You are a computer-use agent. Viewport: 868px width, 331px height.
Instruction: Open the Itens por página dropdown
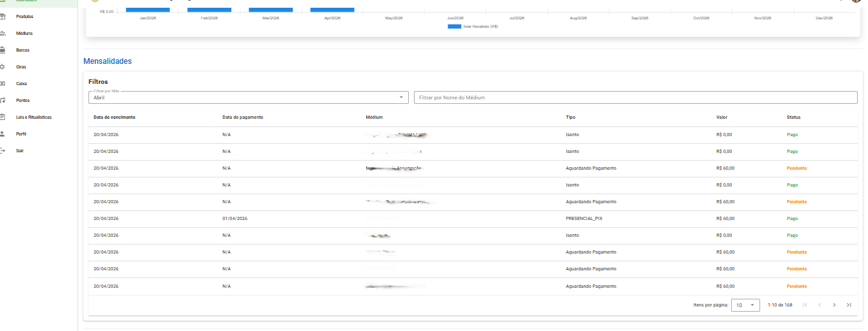point(745,305)
